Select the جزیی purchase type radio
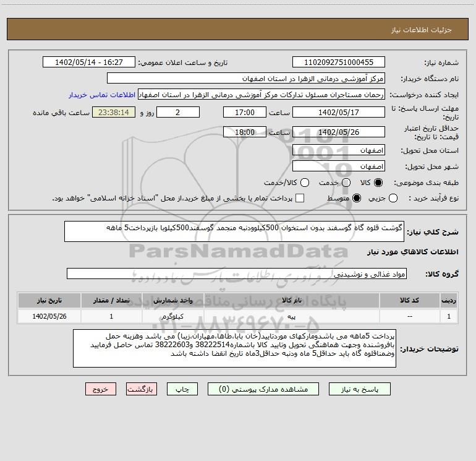This screenshot has height=461, width=476. coord(393,198)
